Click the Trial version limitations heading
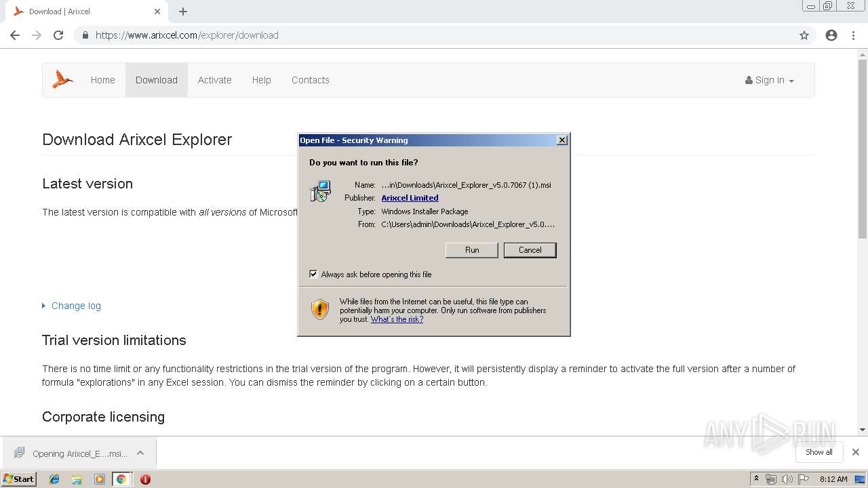This screenshot has height=488, width=868. [x=114, y=340]
